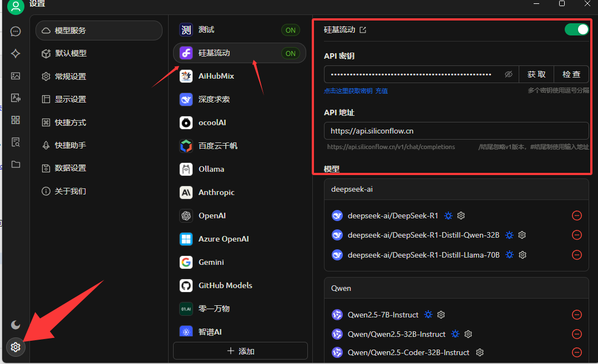This screenshot has width=598, height=364.
Task: Select the ocoolAI provider
Action: tap(240, 122)
